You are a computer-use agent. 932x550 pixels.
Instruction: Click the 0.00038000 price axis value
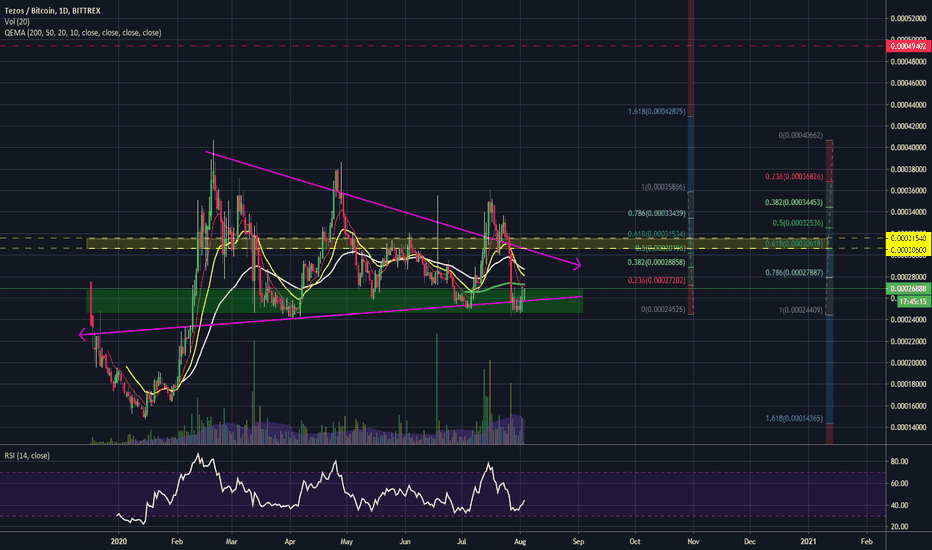908,169
